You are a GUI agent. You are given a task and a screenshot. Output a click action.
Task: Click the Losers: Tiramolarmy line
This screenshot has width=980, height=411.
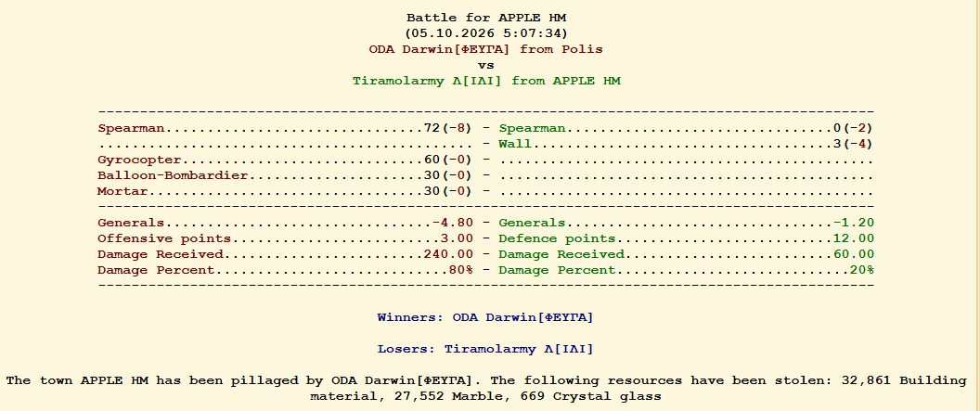[485, 349]
